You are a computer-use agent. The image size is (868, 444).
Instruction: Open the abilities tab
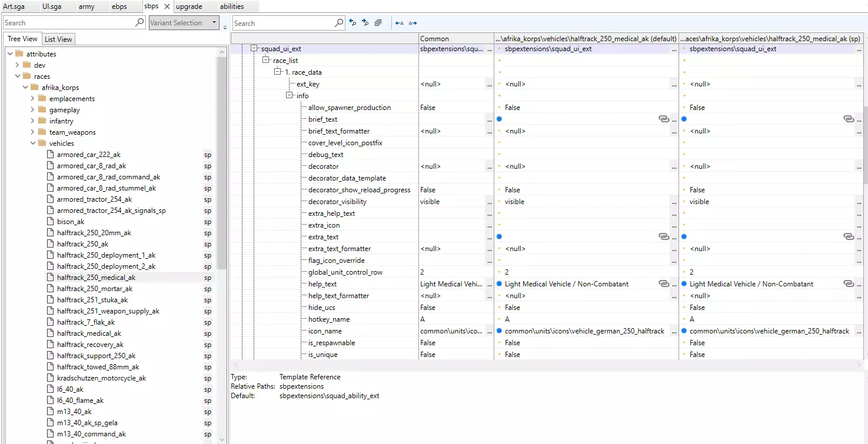pos(232,6)
